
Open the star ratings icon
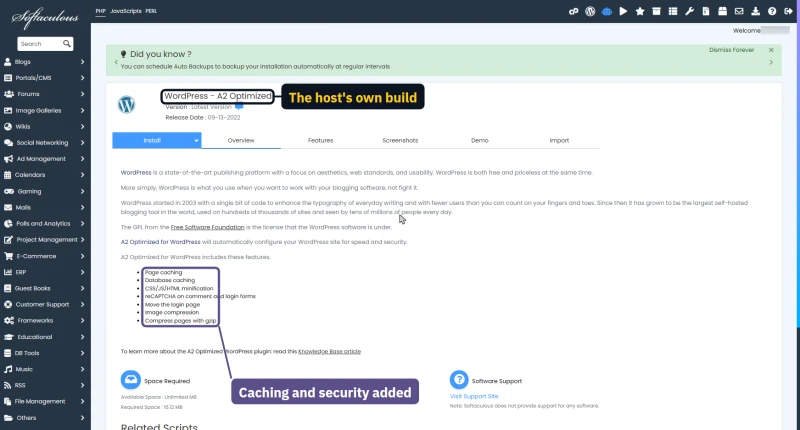pos(640,11)
